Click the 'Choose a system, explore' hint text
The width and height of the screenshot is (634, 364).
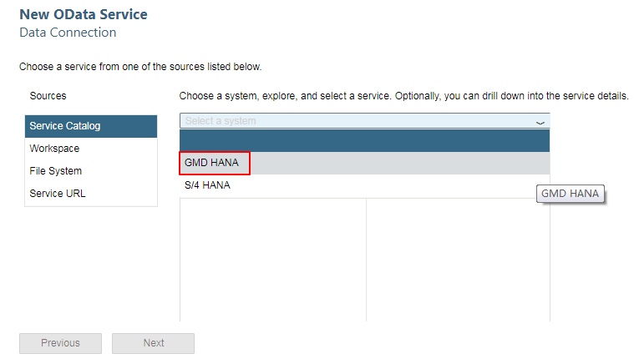pyautogui.click(x=403, y=96)
